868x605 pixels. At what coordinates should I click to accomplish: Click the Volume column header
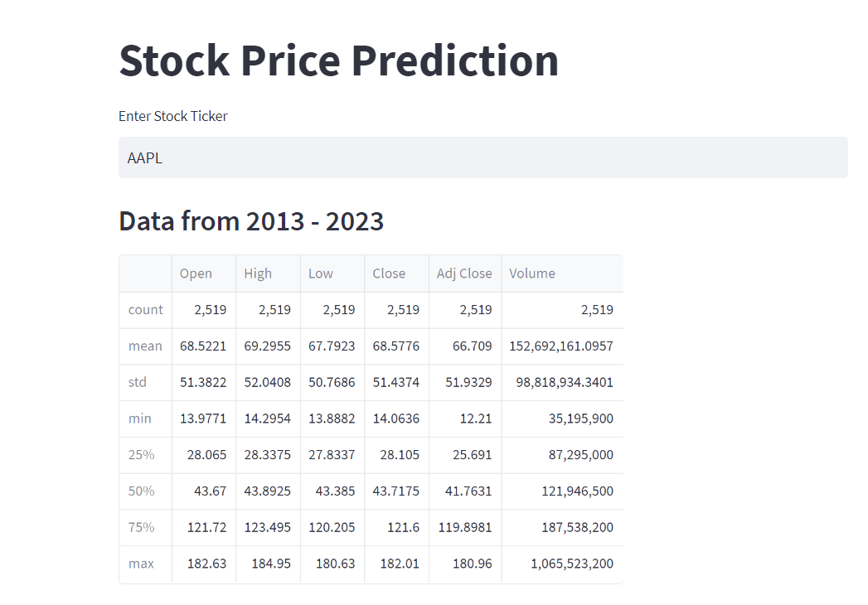tap(531, 273)
